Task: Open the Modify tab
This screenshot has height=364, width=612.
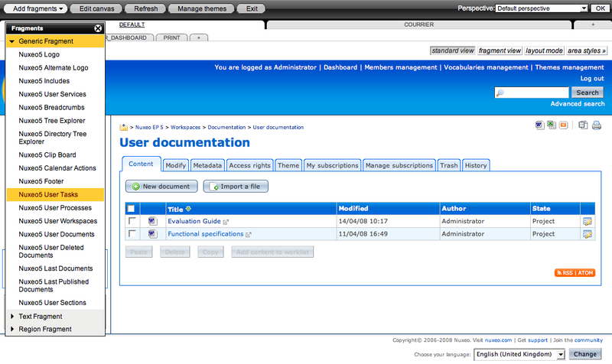Action: point(176,165)
